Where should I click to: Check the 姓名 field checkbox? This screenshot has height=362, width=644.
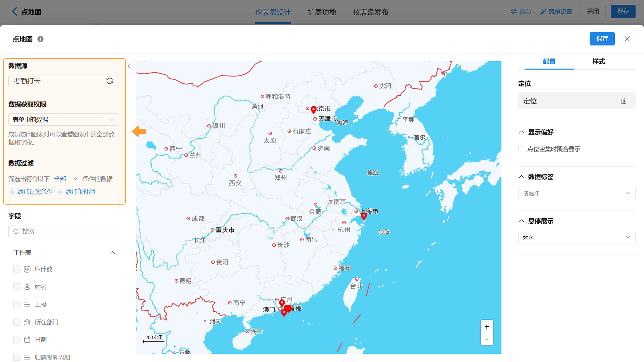[x=17, y=287]
